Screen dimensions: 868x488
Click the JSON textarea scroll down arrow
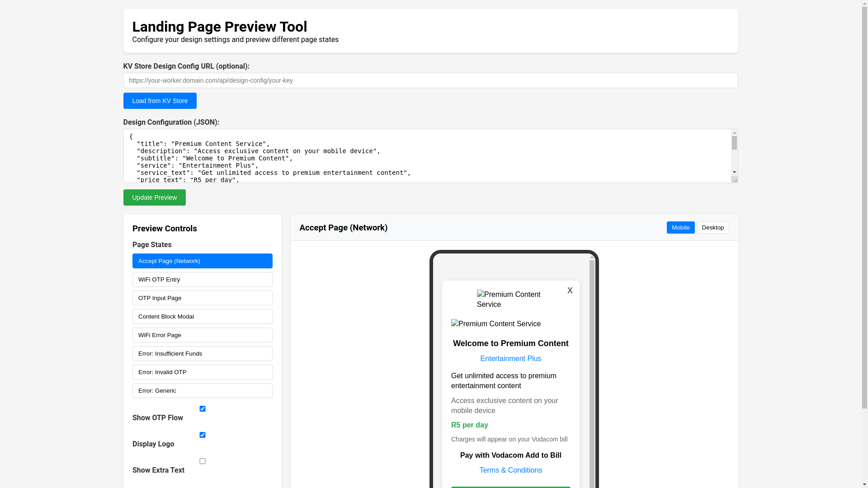pos(734,172)
